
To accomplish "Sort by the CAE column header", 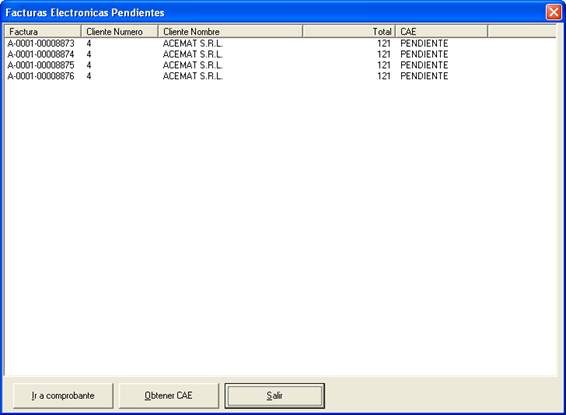I will tap(442, 32).
